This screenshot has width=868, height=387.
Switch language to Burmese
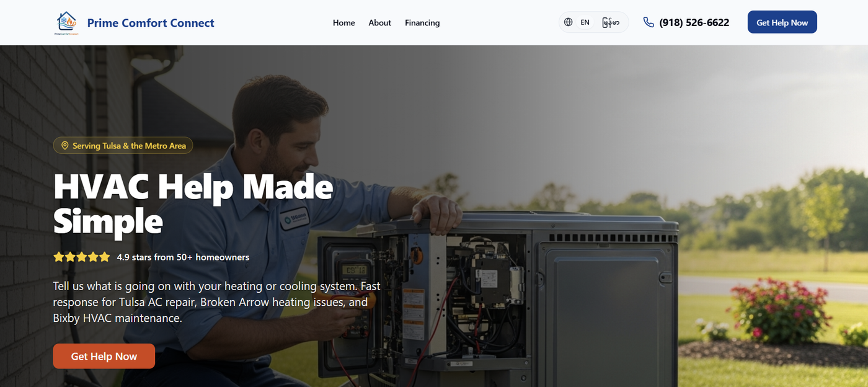click(611, 22)
